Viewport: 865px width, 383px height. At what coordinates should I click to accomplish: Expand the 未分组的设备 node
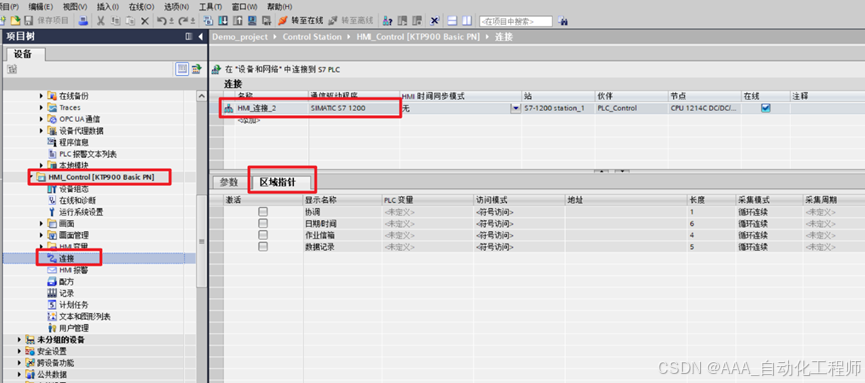pos(19,339)
